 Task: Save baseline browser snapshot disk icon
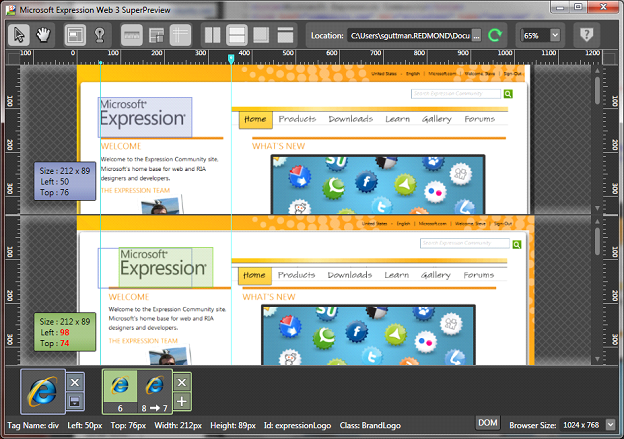75,402
